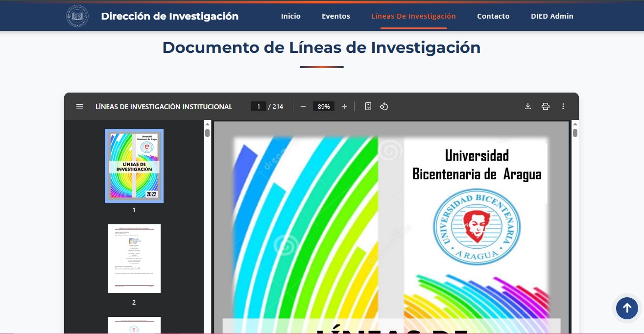
Task: Open the PDF more actions menu
Action: pos(563,106)
